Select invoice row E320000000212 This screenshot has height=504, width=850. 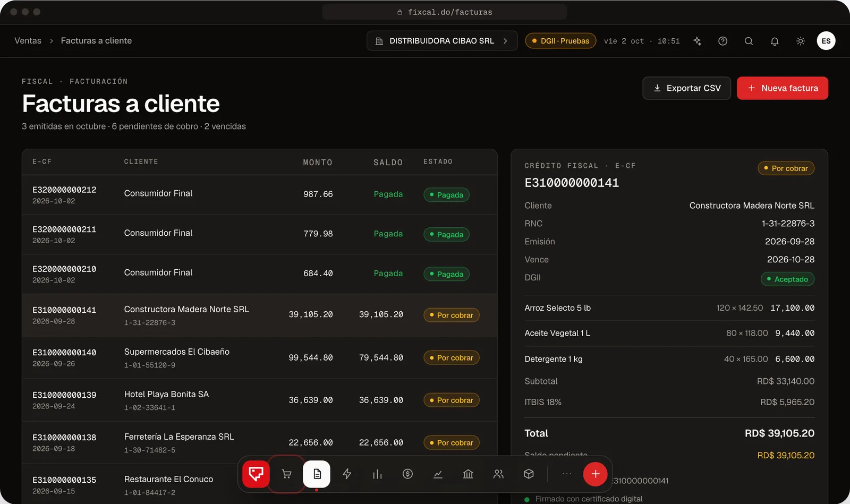point(260,195)
